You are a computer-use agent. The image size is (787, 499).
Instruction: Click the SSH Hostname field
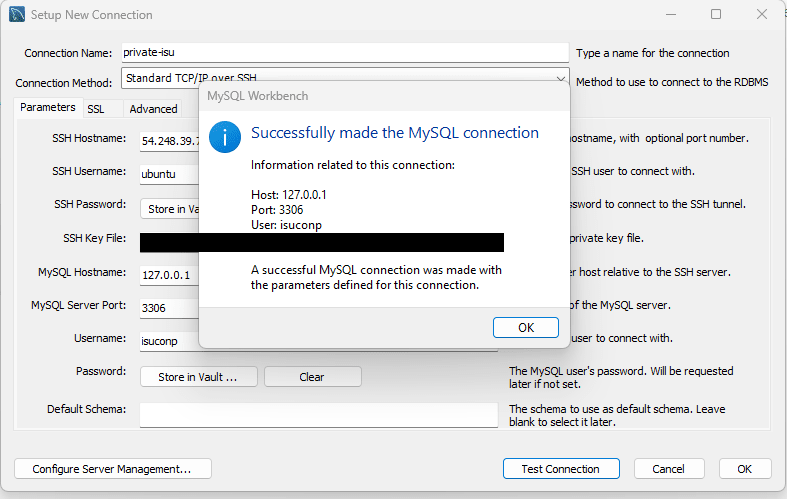tap(170, 141)
